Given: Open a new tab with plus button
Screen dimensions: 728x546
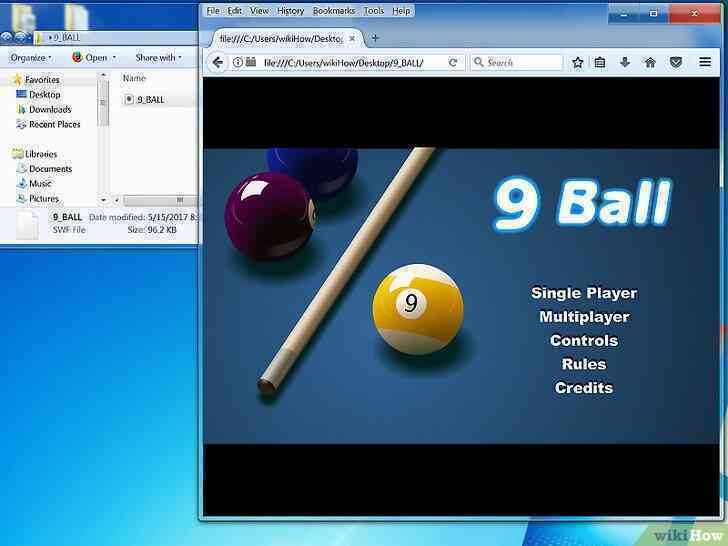Looking at the screenshot, I should coord(375,38).
